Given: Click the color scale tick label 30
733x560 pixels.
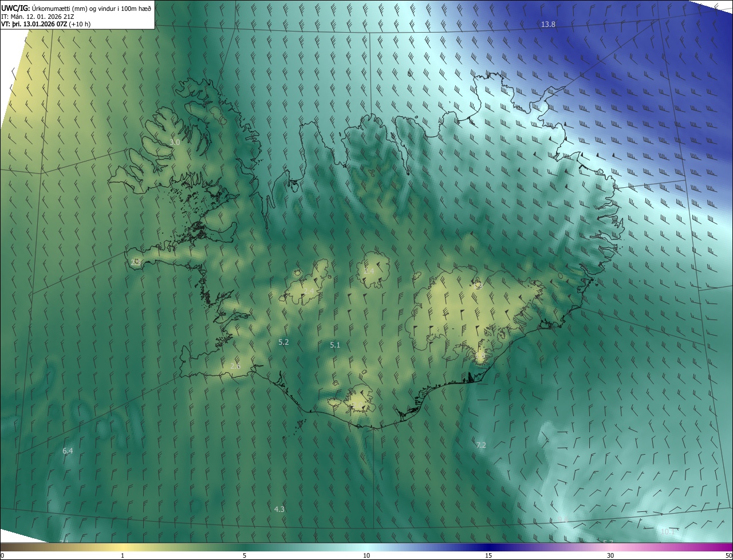Looking at the screenshot, I should (x=610, y=555).
